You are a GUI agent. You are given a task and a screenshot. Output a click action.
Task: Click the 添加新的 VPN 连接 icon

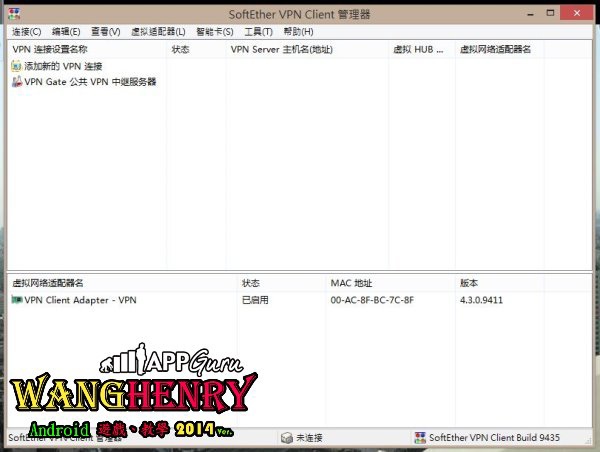click(x=16, y=66)
